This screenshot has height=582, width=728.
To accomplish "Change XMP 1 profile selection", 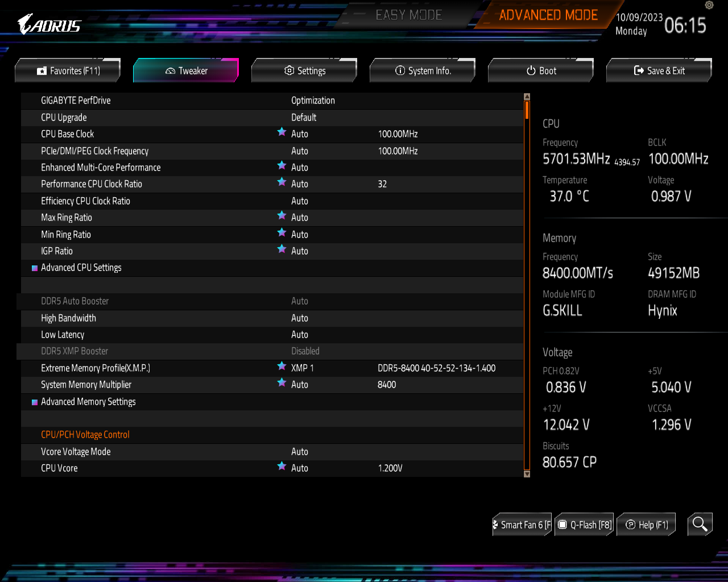I will pos(303,368).
